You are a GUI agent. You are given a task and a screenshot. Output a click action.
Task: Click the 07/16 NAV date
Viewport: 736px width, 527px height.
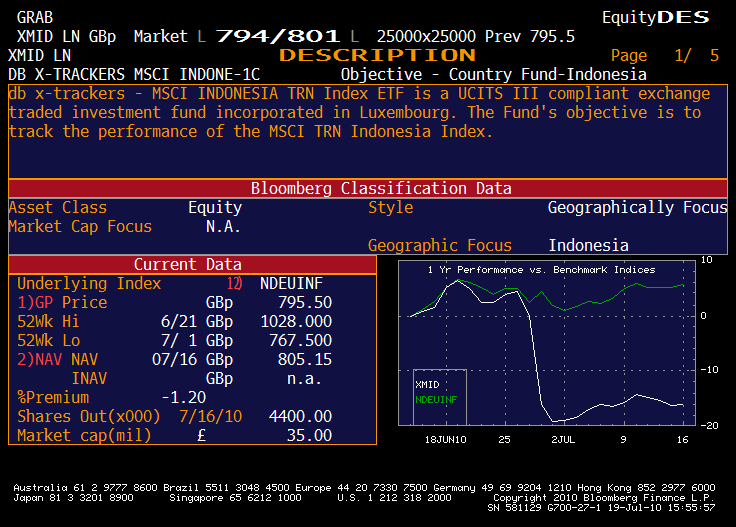coord(175,359)
